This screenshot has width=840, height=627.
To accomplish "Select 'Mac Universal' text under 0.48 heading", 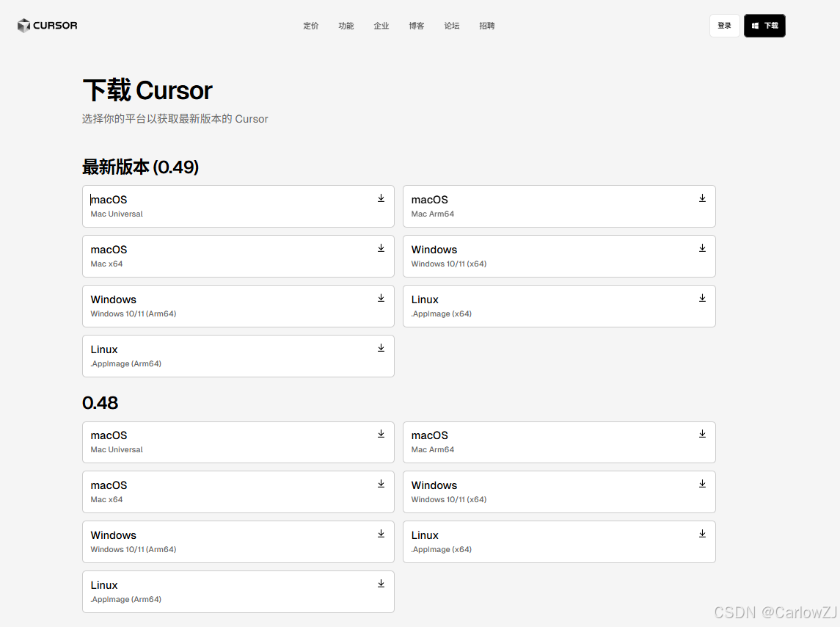I will coord(117,449).
